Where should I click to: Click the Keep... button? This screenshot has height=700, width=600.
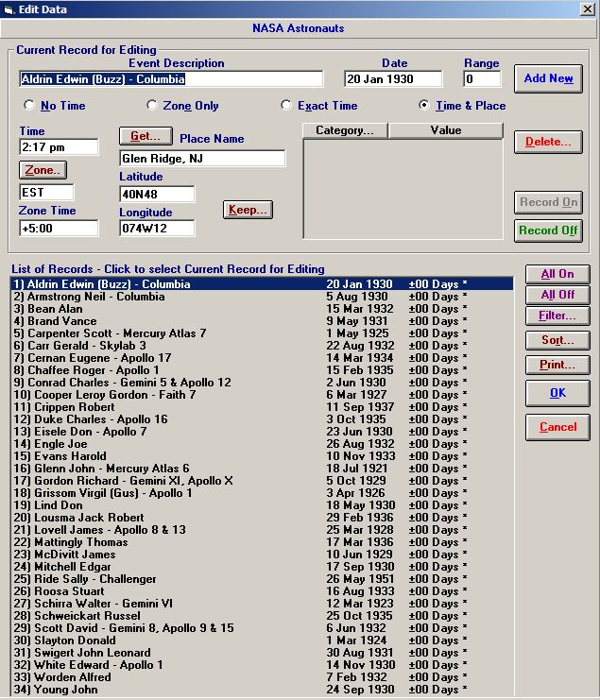(x=249, y=210)
